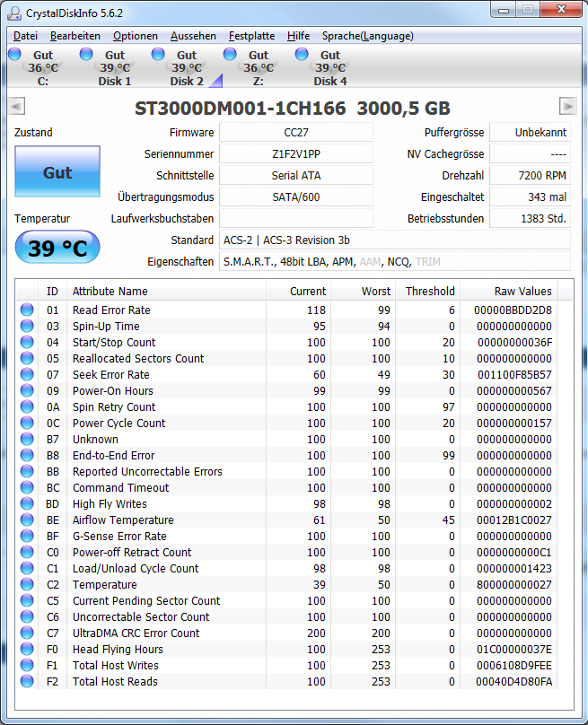Select the C: drive status icon
Screen dimensions: 588x725
point(14,54)
